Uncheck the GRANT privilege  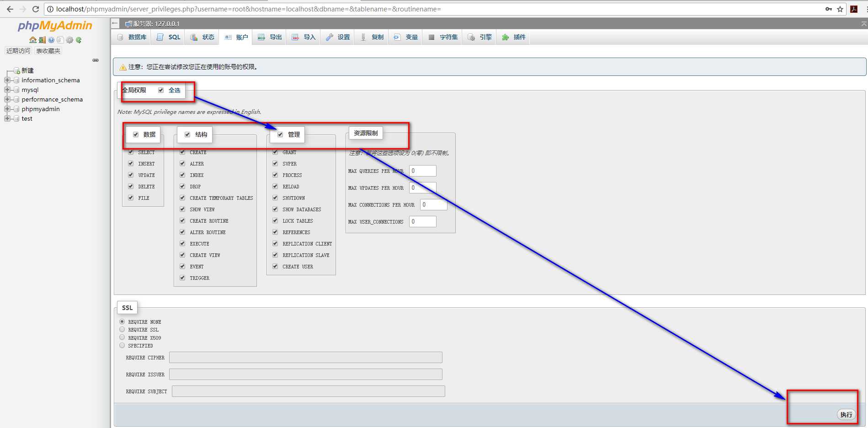pyautogui.click(x=275, y=152)
